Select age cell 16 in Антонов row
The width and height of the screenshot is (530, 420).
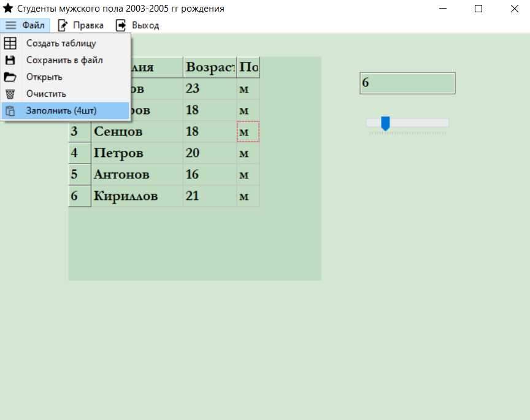click(209, 175)
